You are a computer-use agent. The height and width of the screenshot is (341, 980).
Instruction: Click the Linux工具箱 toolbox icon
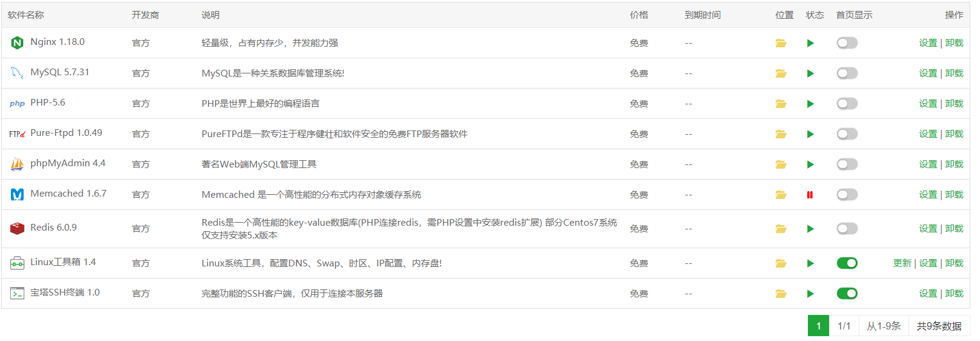[17, 263]
